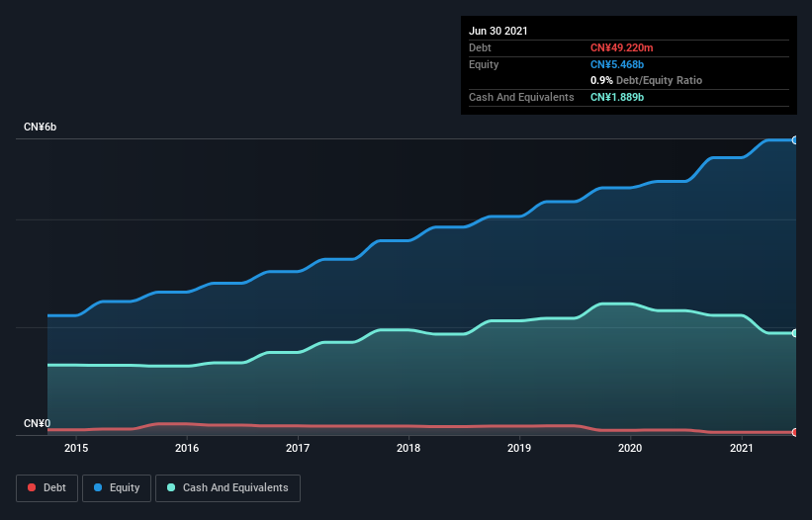This screenshot has width=812, height=520.
Task: Click the 0.9% Debt/Equity Ratio text
Action: (x=646, y=81)
